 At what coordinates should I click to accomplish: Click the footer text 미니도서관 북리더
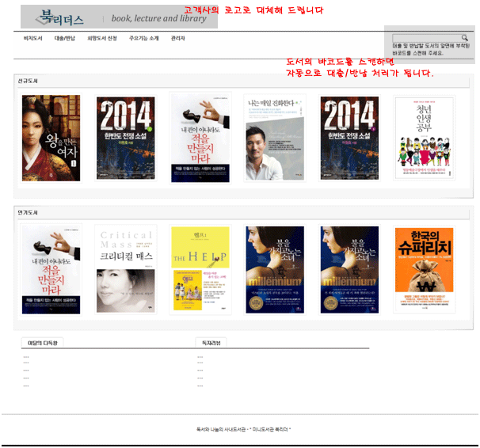click(x=270, y=429)
